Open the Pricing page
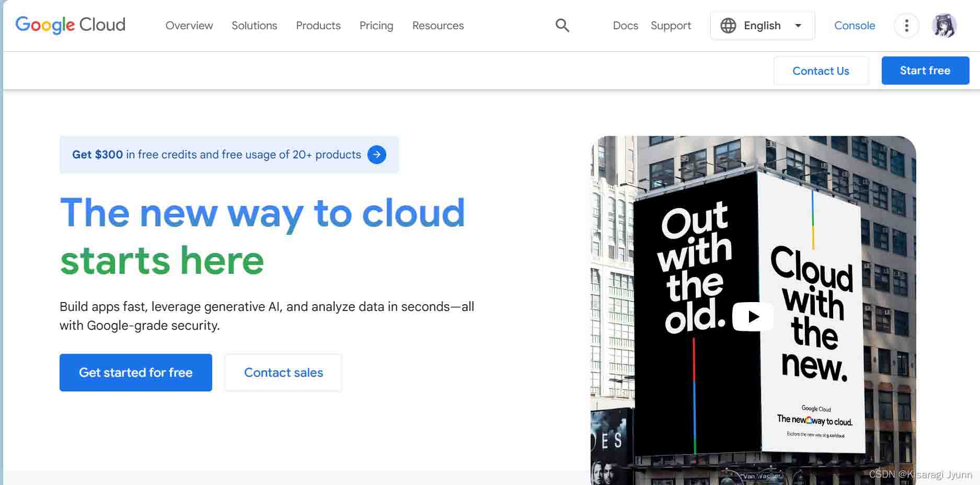This screenshot has width=980, height=485. (376, 26)
